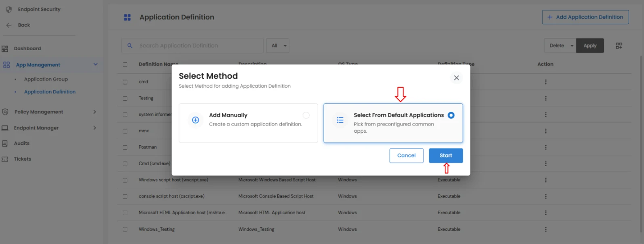Click the column layout grid icon near Apply
Viewport: 644px width, 244px height.
tap(619, 45)
